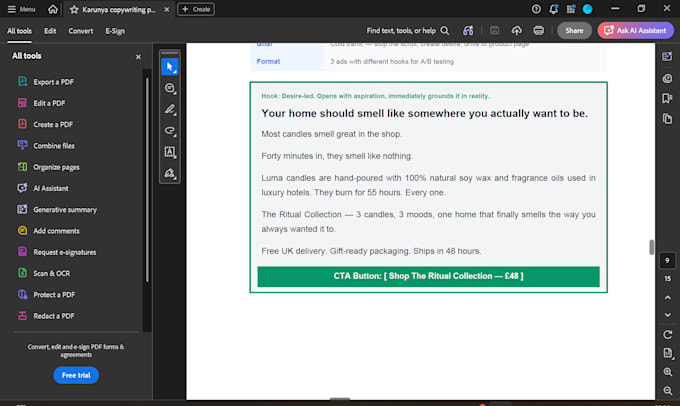The width and height of the screenshot is (680, 406).
Task: Open the generative summary pane icon on the right rail
Action: point(667,56)
